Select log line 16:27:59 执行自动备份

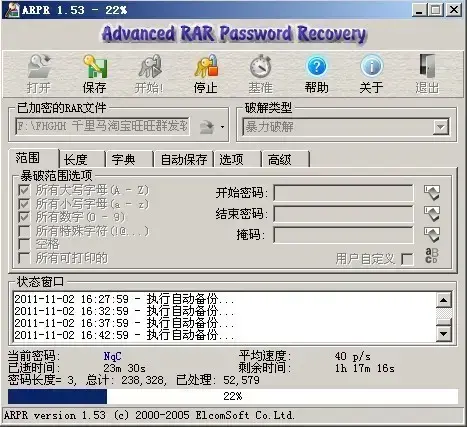pos(124,299)
